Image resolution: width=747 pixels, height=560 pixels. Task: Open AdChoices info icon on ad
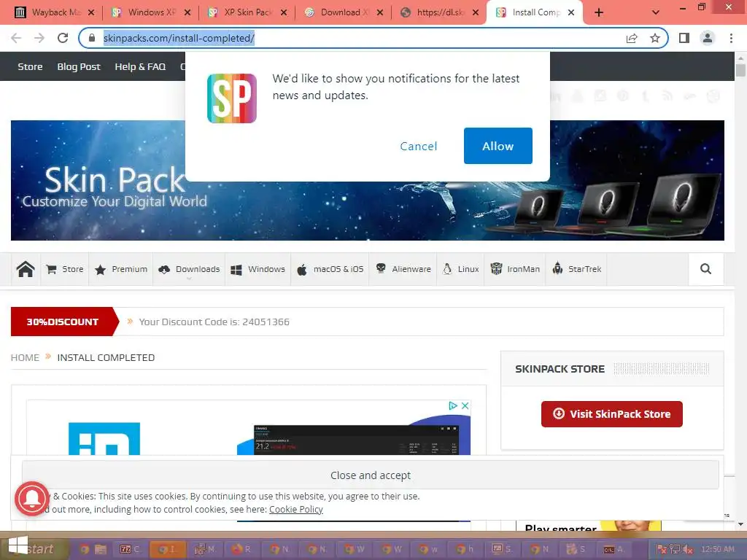pyautogui.click(x=453, y=405)
